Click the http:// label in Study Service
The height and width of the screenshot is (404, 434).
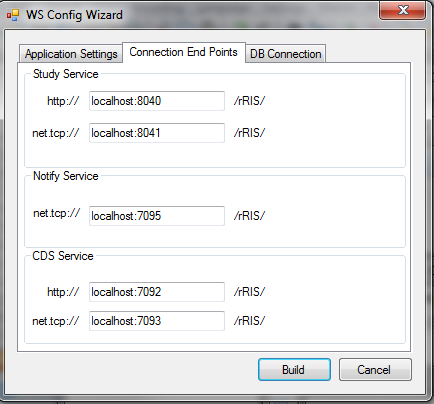pyautogui.click(x=63, y=101)
